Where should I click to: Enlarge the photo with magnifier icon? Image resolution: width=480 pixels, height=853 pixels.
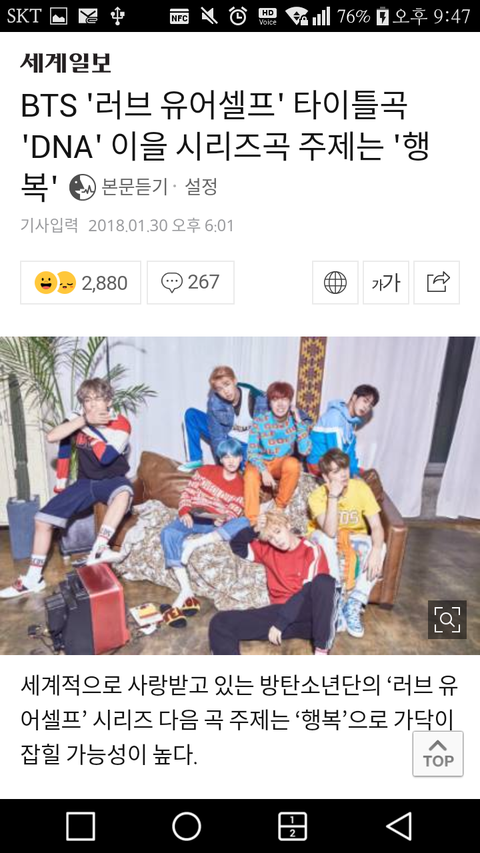[x=447, y=619]
